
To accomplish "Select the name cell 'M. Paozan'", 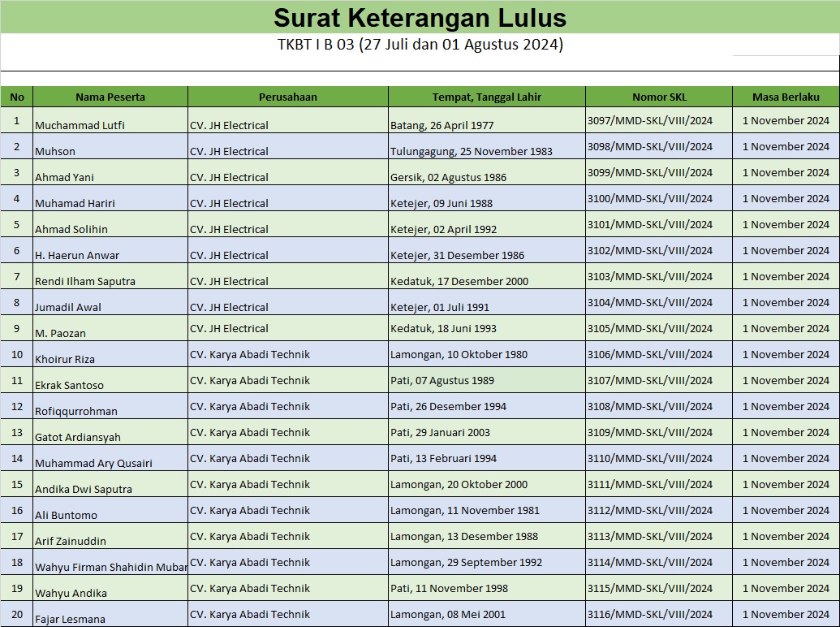I will [x=110, y=328].
